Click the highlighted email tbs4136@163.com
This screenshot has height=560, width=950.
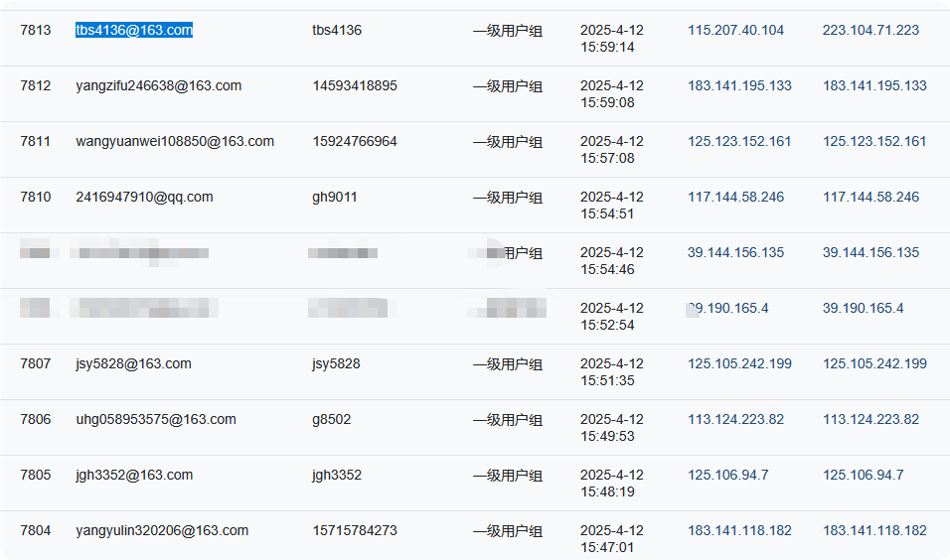134,30
